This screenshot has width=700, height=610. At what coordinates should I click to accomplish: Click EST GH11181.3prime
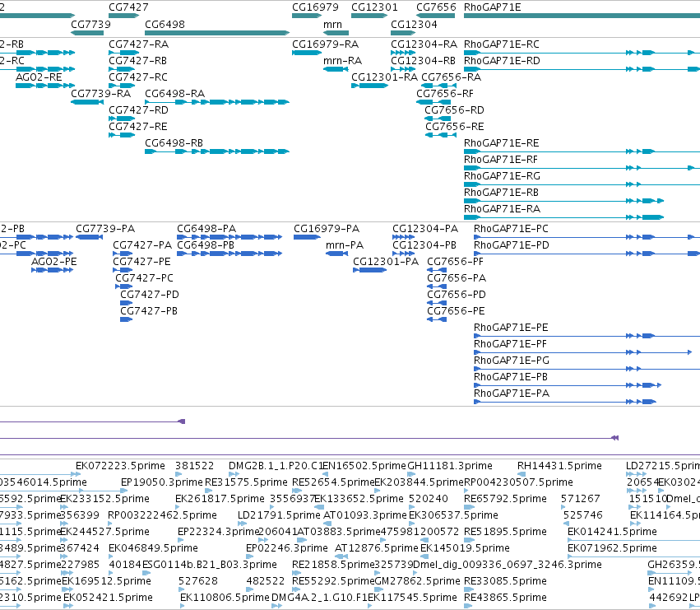450,466
